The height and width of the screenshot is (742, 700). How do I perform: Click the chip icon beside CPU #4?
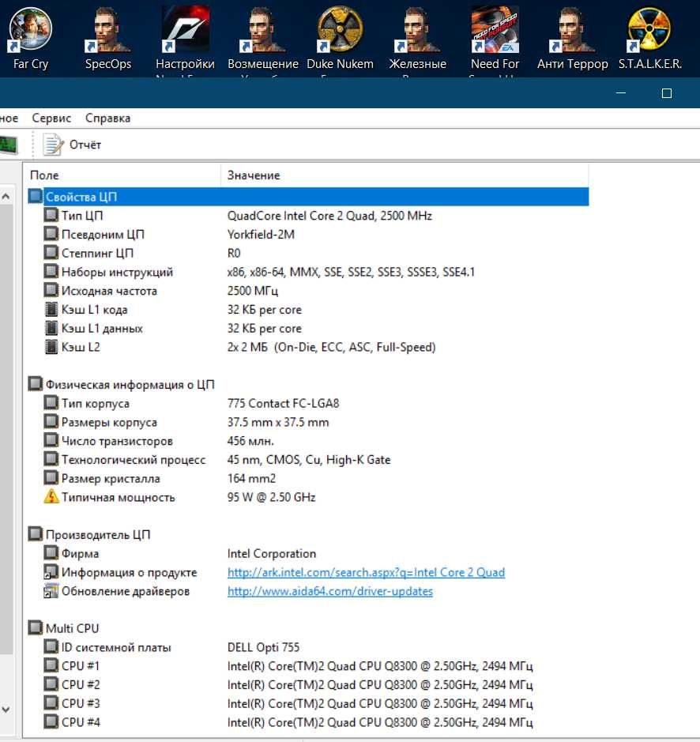point(51,721)
